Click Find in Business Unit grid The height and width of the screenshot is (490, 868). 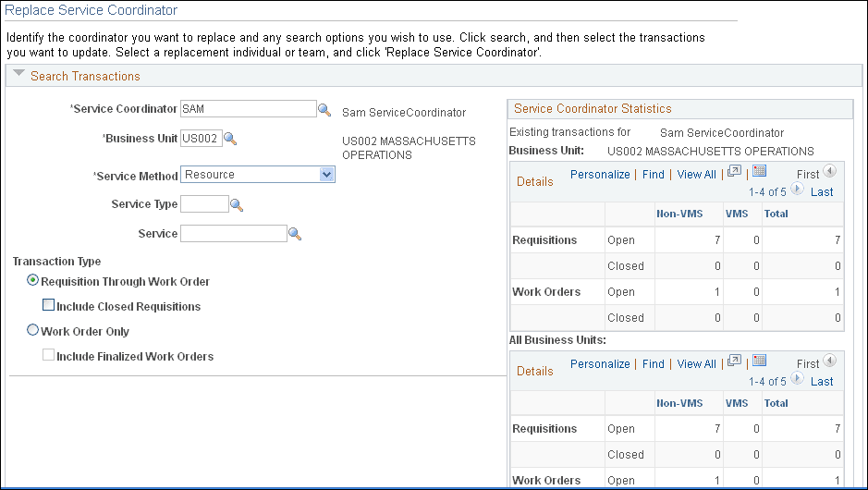click(x=654, y=175)
